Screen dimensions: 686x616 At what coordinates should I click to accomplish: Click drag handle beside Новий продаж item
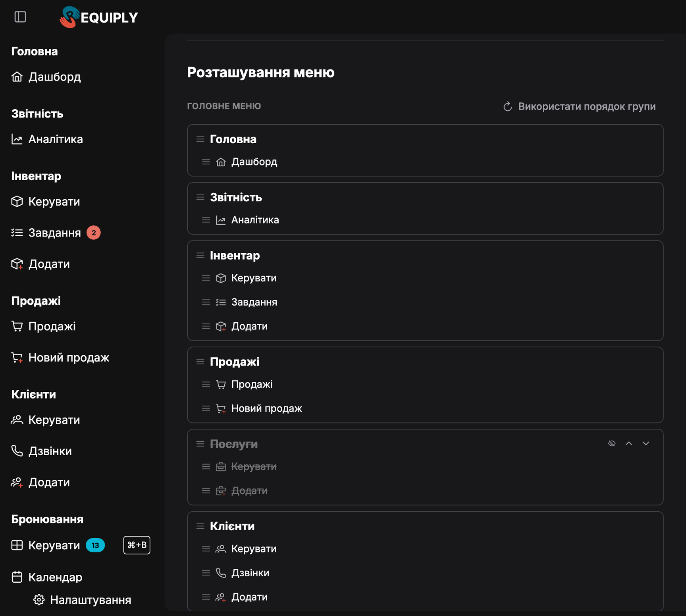206,408
